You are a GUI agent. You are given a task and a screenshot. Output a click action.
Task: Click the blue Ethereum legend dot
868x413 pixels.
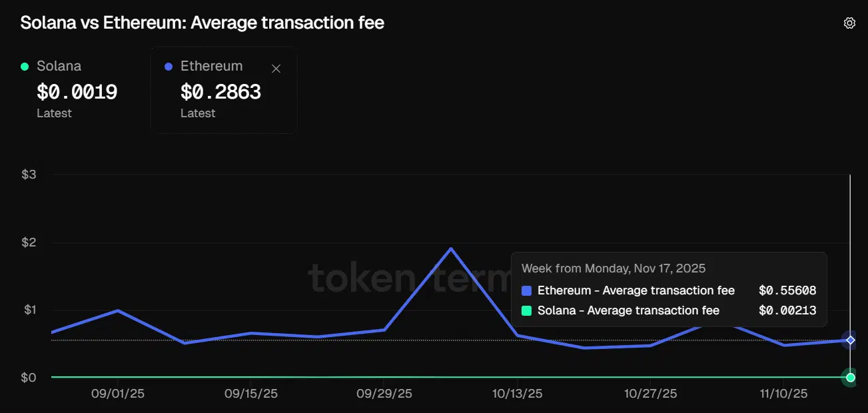(x=169, y=66)
